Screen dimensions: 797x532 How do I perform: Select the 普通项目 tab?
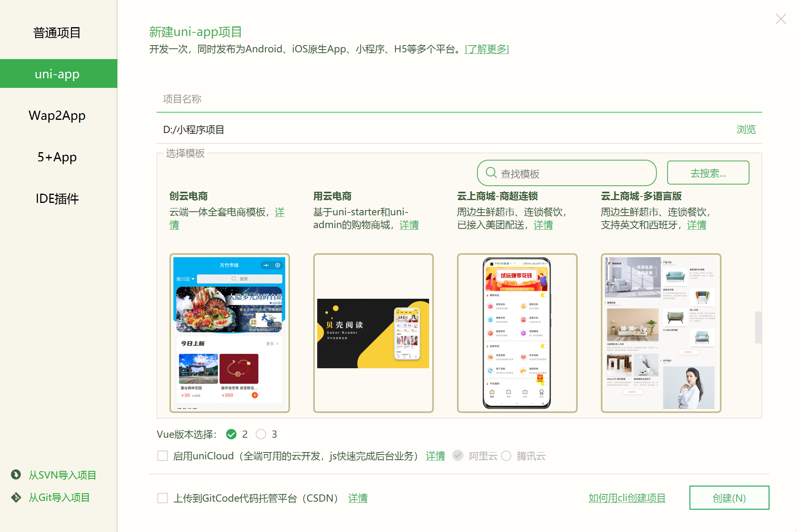[x=57, y=33]
